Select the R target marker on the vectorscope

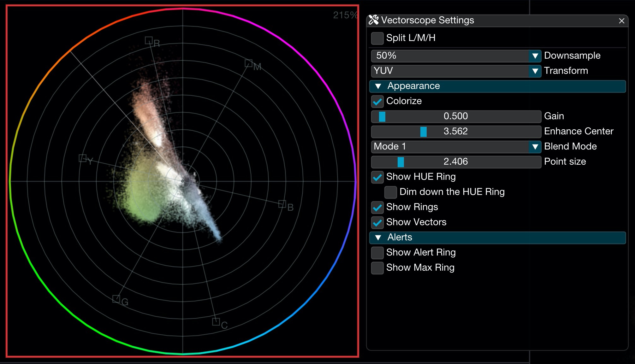pos(149,41)
